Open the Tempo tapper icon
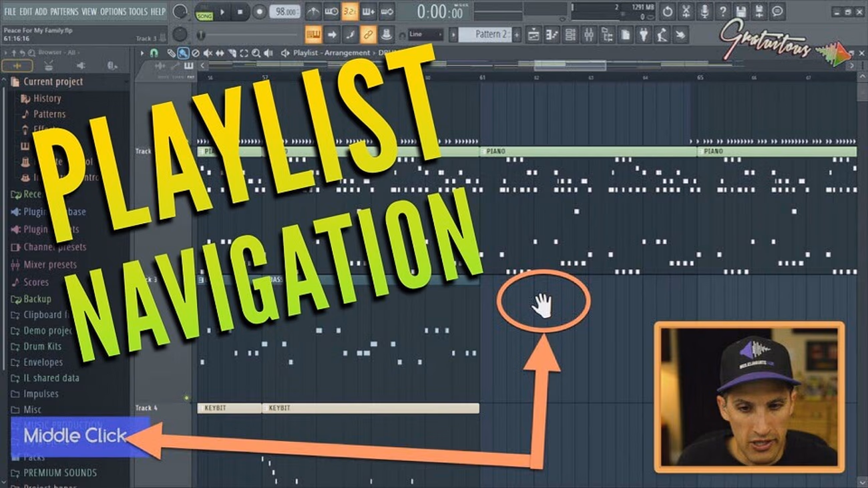 click(x=661, y=34)
